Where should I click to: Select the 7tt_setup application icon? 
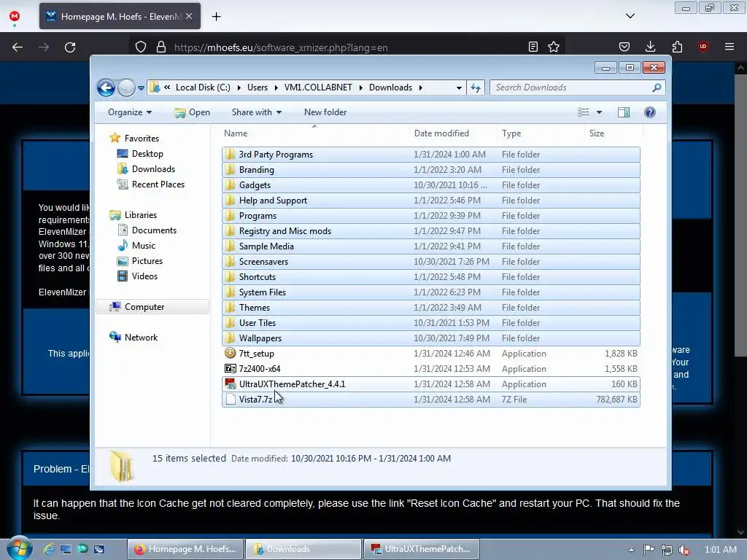(x=230, y=353)
